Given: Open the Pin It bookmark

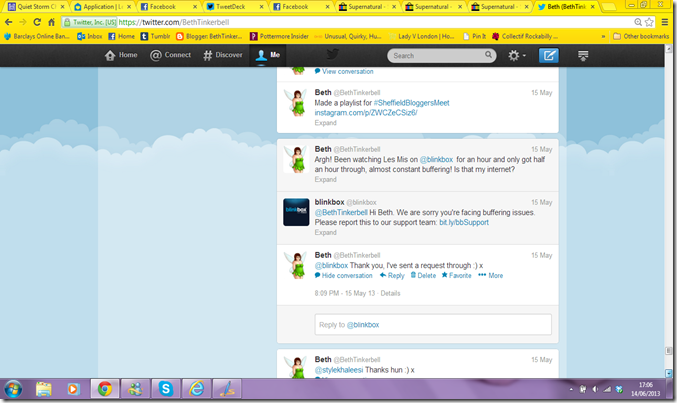Looking at the screenshot, I should [475, 36].
